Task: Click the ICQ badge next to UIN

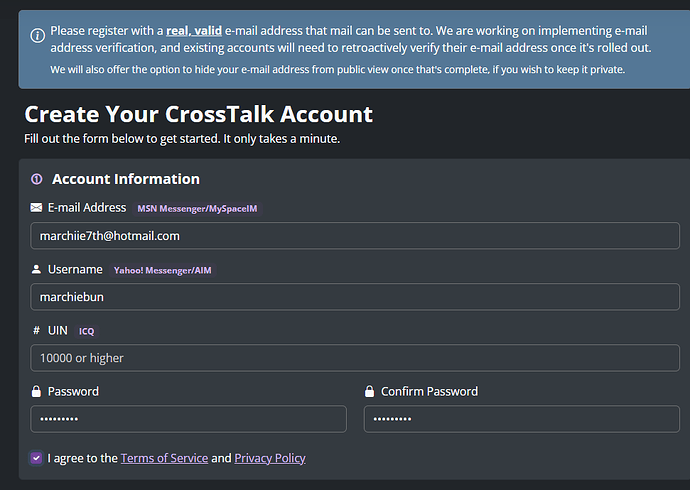Action: coord(87,331)
